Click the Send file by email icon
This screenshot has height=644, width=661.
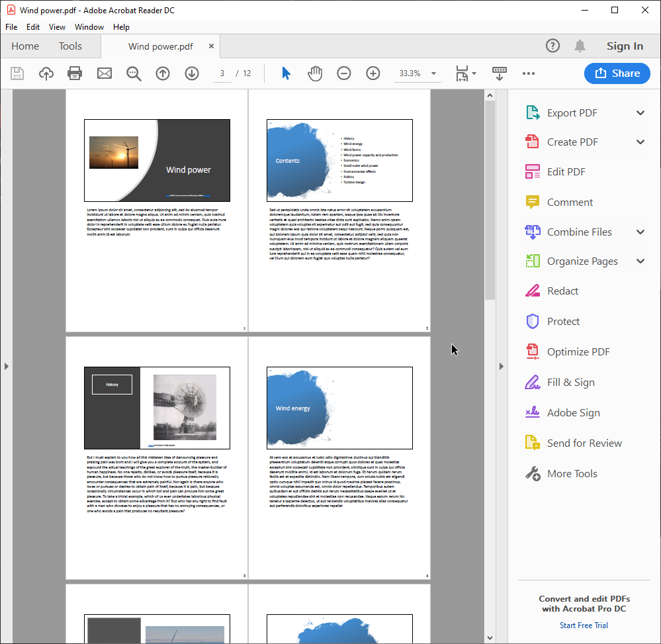pyautogui.click(x=105, y=73)
